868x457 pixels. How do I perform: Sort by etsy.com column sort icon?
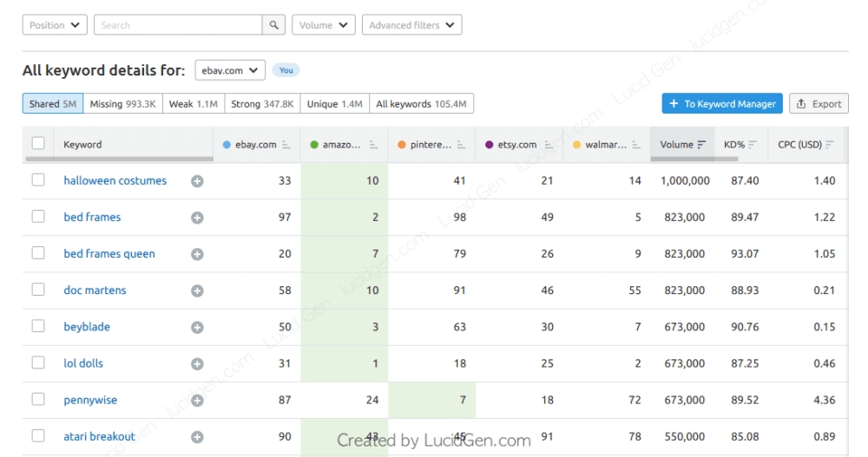click(x=548, y=145)
